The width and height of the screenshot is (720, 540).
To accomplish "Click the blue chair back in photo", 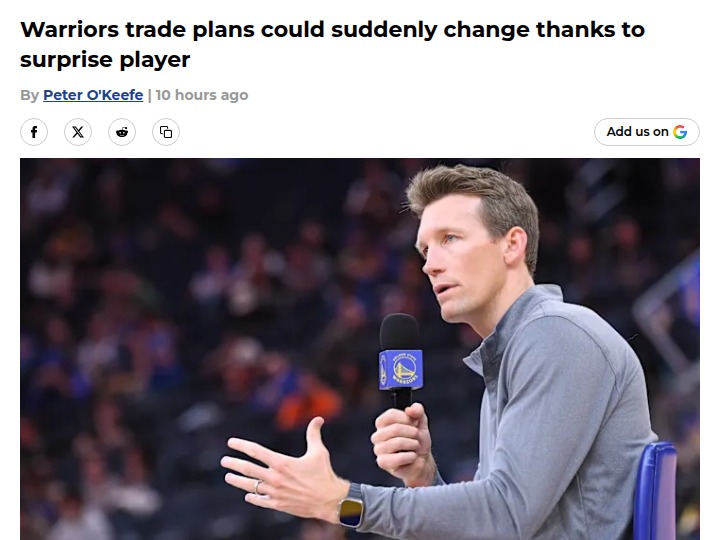I will point(656,490).
